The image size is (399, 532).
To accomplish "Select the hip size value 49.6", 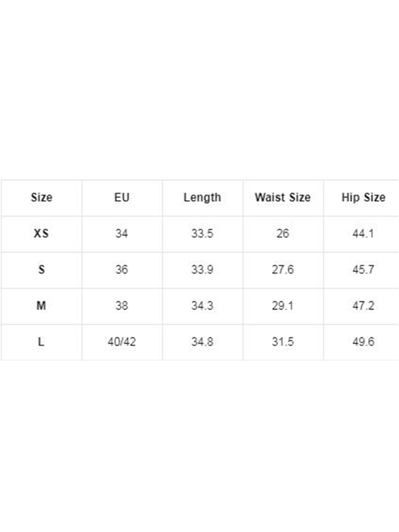I will tap(363, 342).
